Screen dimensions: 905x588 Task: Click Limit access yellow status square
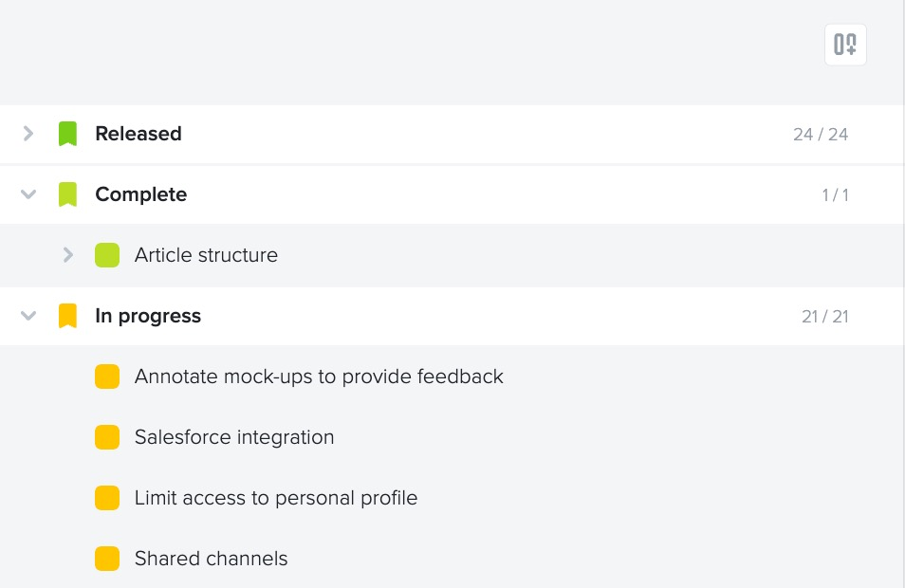107,498
